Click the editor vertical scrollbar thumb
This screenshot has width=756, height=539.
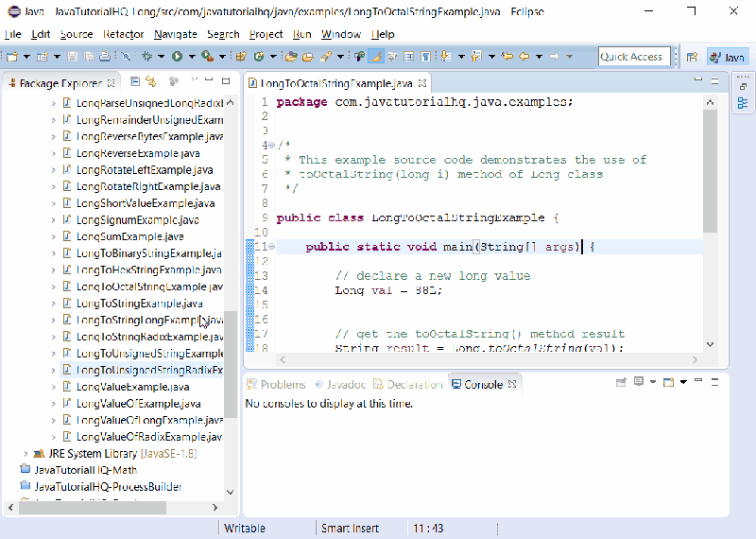[x=711, y=171]
